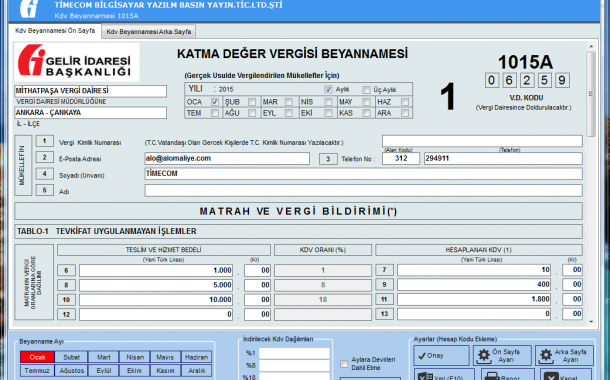The image size is (610, 380).
Task: Select Eylül in Beyanname Ayı
Action: pos(103,370)
